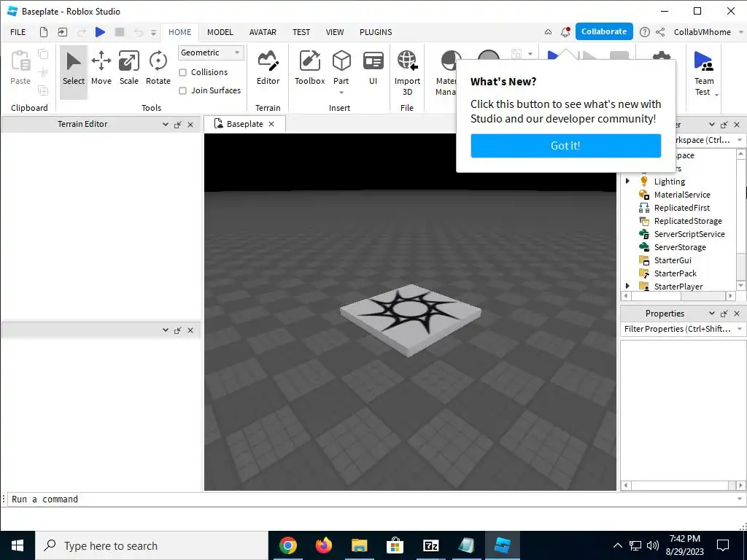Select ServerStorage in Explorer

(x=680, y=247)
